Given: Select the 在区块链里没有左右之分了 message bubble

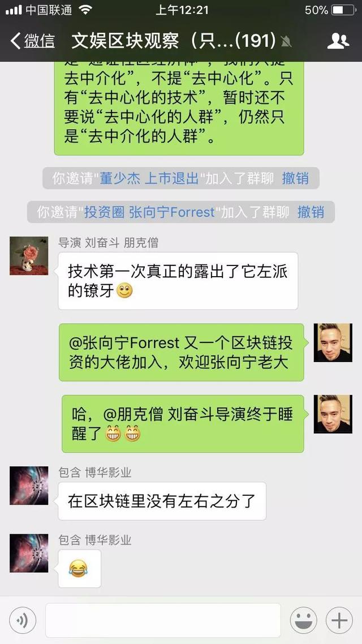Looking at the screenshot, I should pyautogui.click(x=162, y=501).
